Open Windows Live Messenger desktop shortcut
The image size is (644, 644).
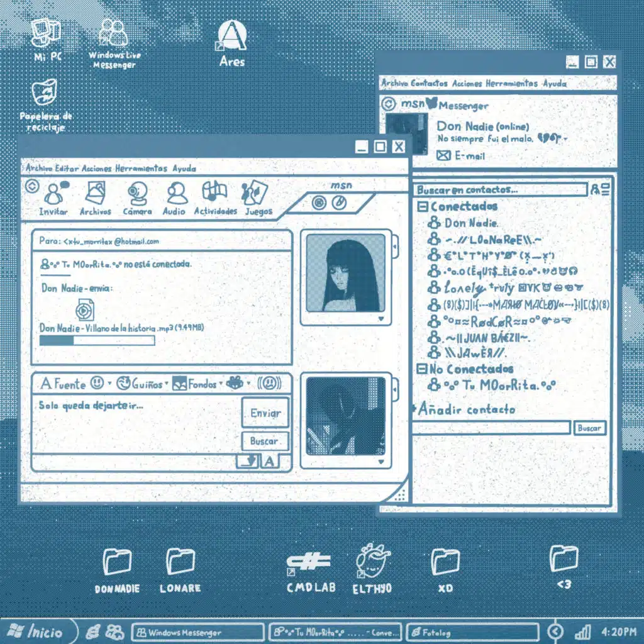click(113, 33)
